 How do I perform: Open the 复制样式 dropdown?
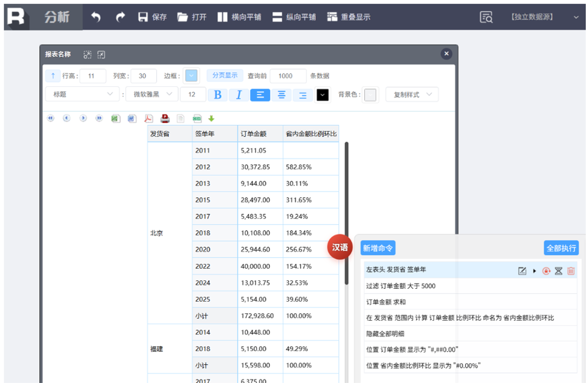click(411, 95)
